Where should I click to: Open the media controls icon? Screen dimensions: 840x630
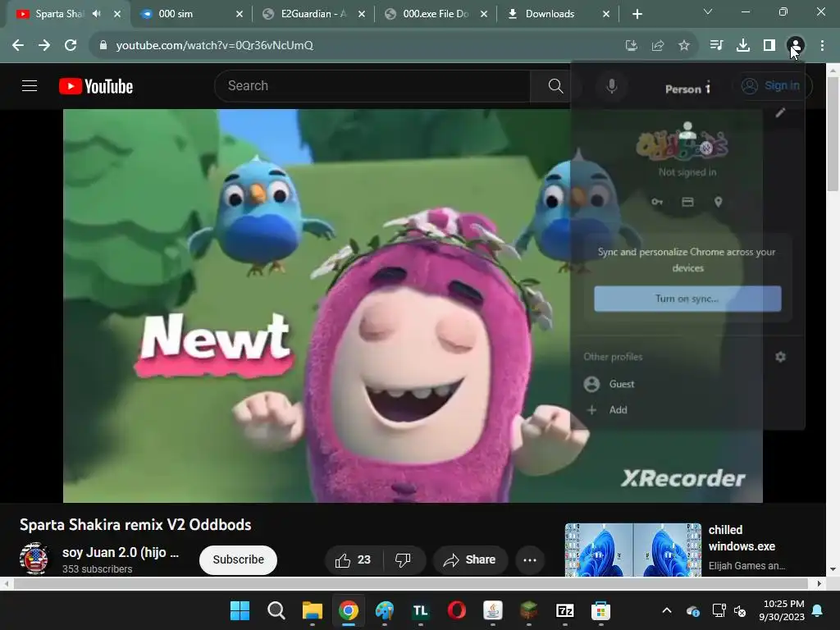[x=716, y=46]
